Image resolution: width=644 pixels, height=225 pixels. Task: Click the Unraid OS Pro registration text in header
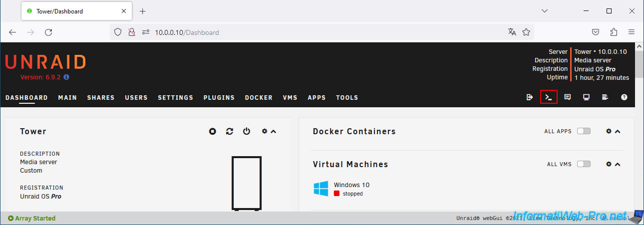click(595, 69)
